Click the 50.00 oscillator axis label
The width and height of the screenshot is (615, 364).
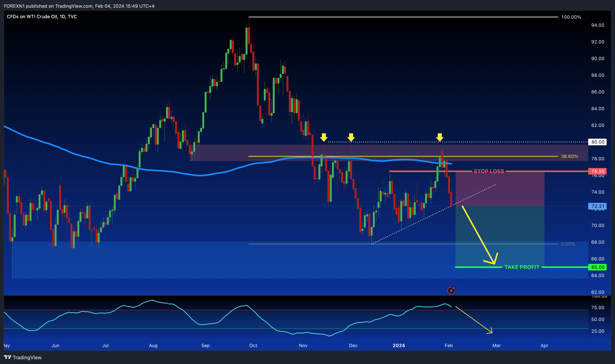click(x=598, y=319)
